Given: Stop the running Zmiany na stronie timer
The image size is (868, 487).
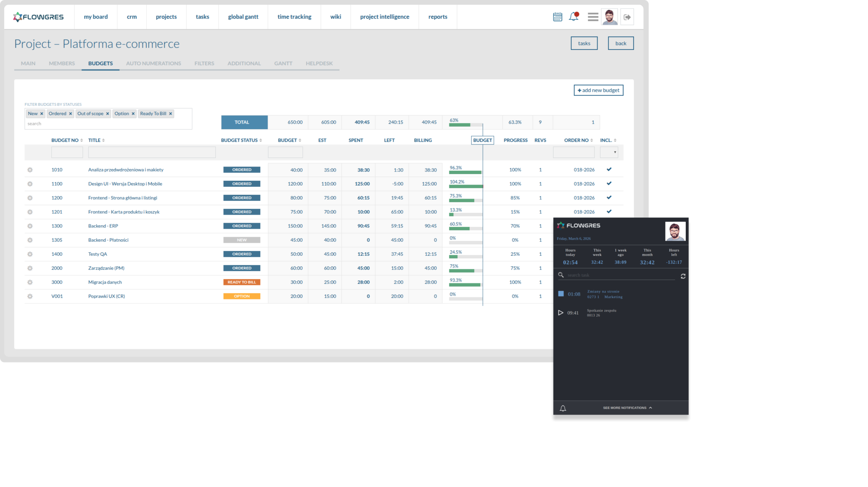Looking at the screenshot, I should tap(561, 293).
